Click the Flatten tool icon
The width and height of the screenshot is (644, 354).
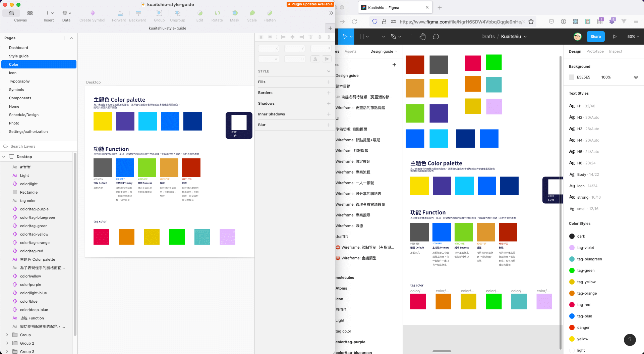[x=270, y=13]
